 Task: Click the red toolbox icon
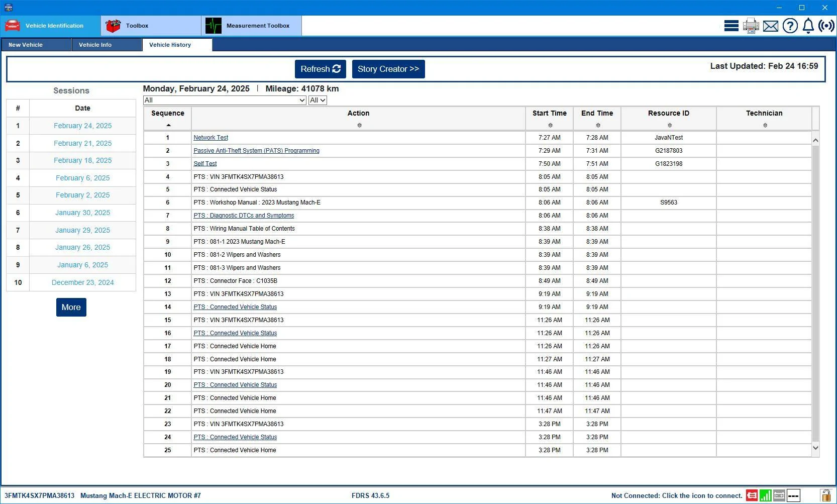[x=113, y=26]
